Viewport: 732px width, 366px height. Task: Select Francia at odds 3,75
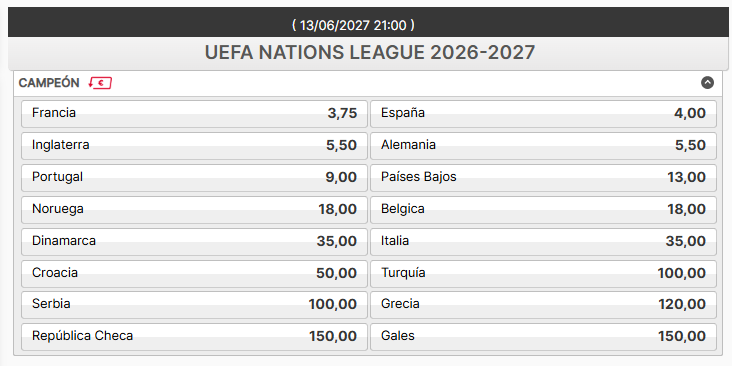point(194,113)
